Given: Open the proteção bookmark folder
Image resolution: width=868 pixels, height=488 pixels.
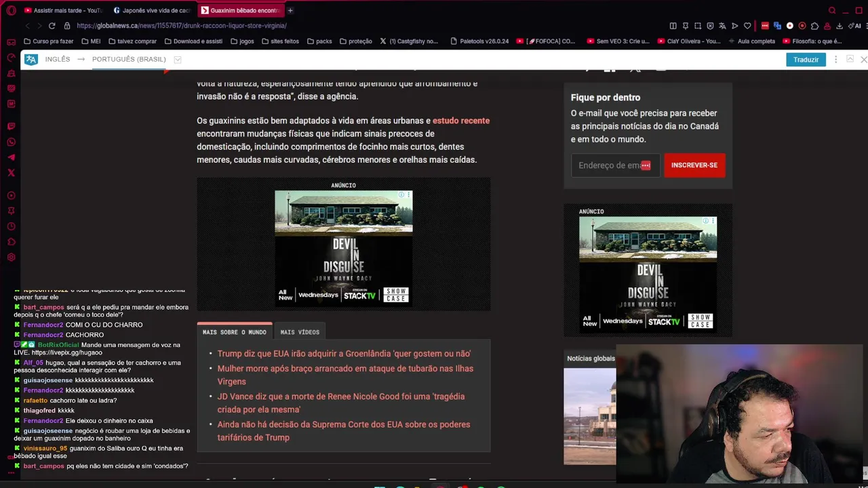Looking at the screenshot, I should coord(355,41).
